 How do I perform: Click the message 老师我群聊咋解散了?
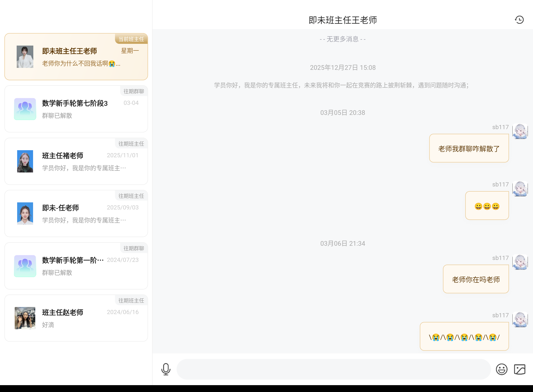[469, 148]
